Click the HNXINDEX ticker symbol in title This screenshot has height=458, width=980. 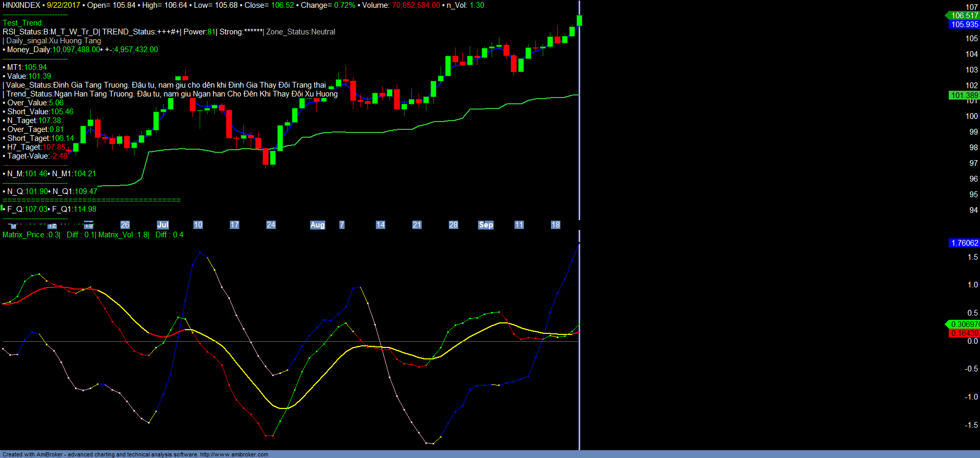click(21, 5)
